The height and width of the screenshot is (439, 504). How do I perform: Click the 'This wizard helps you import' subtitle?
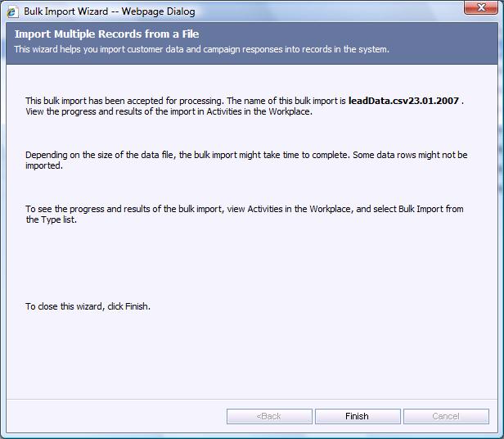(201, 49)
